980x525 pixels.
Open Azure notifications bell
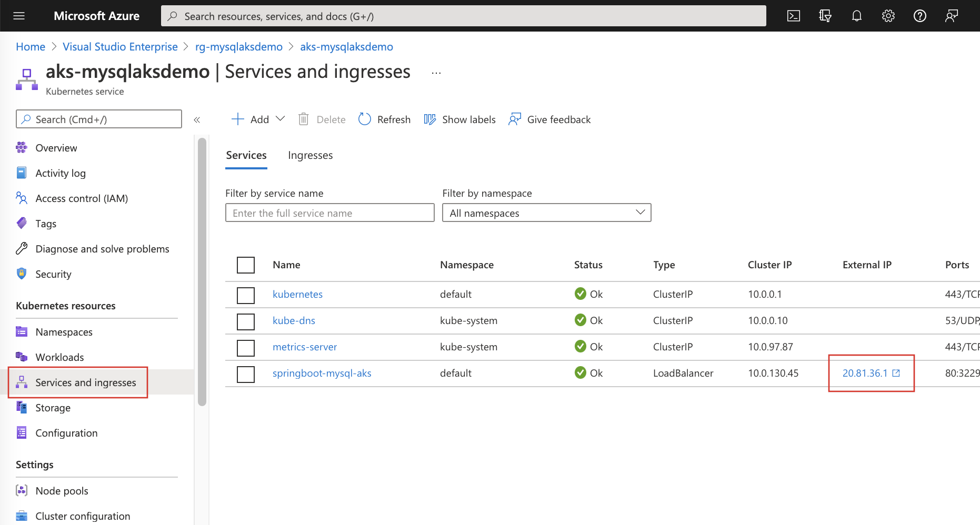point(856,16)
